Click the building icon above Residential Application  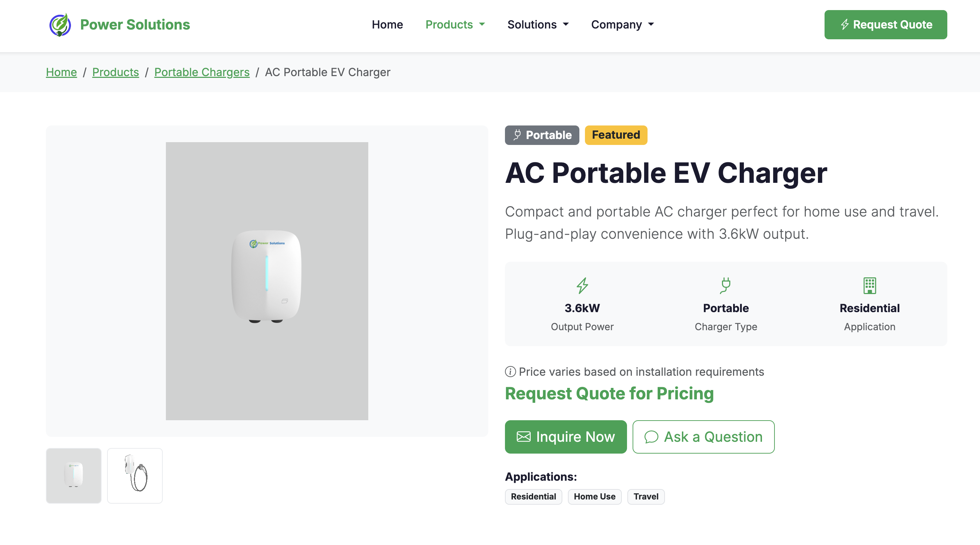click(x=870, y=285)
